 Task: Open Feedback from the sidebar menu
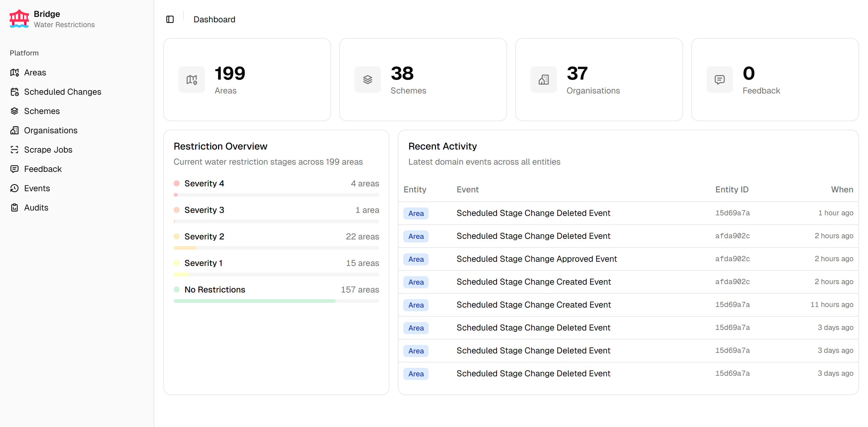coord(43,169)
